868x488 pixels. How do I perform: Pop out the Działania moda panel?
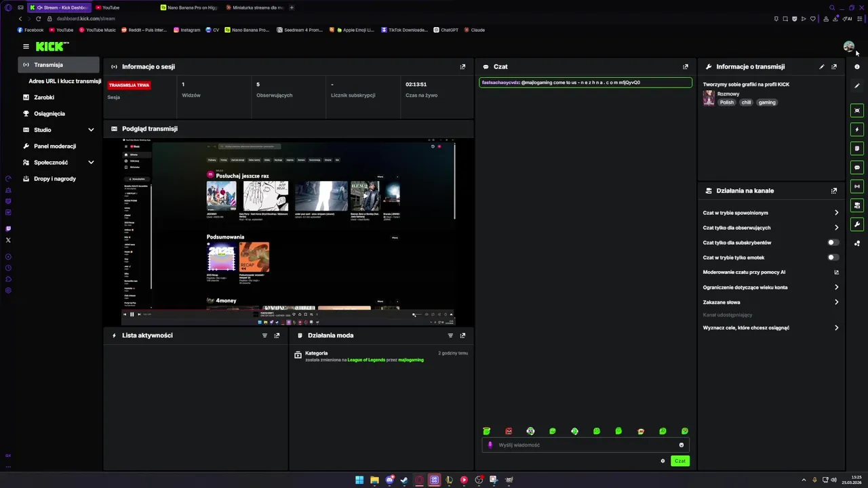coord(462,335)
